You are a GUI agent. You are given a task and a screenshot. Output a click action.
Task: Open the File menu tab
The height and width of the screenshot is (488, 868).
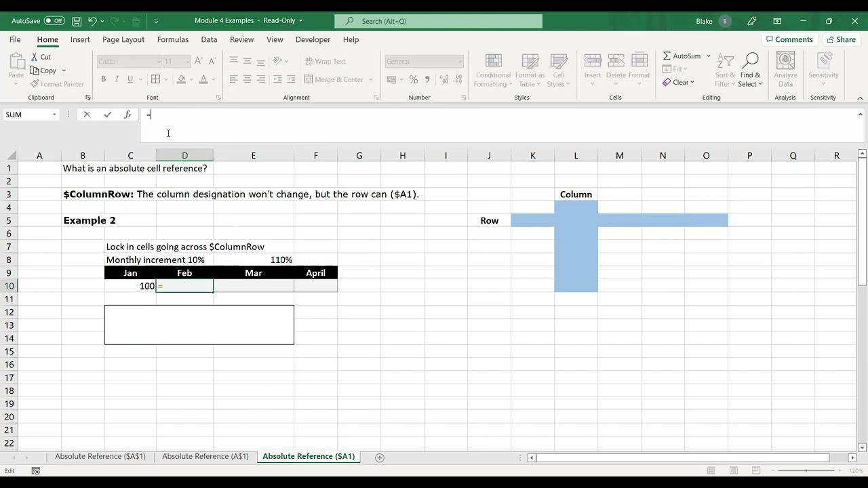pyautogui.click(x=15, y=39)
